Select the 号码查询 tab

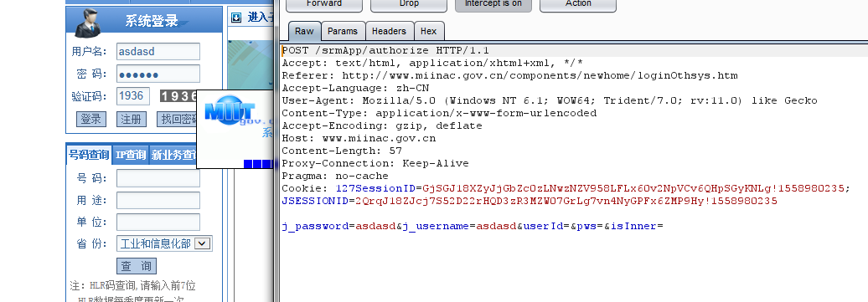(x=89, y=156)
